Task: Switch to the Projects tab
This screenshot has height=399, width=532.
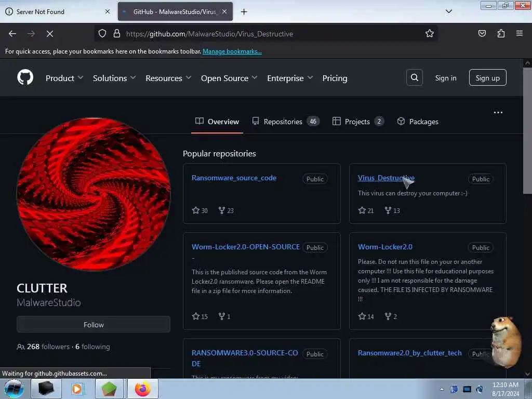Action: [358, 122]
